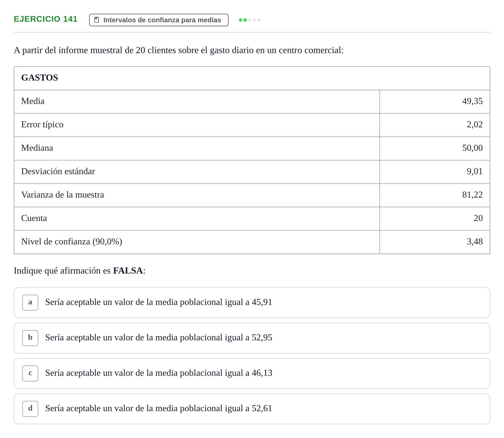Click the 'Error típico' row label
This screenshot has height=438, width=504.
pyautogui.click(x=42, y=124)
